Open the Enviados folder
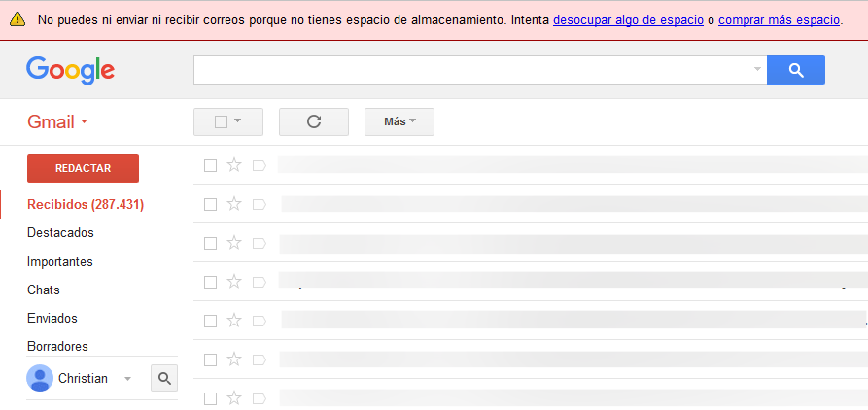This screenshot has height=410, width=868. tap(52, 318)
